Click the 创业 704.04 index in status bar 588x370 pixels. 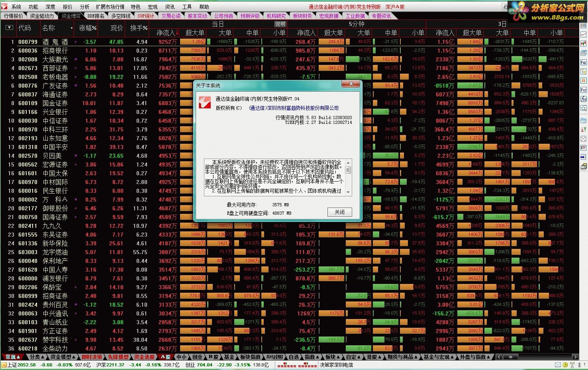point(198,365)
